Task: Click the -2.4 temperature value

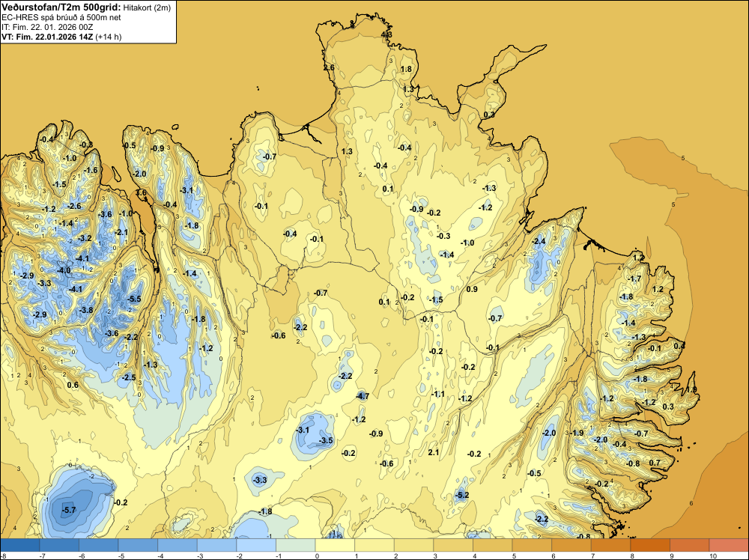Action: coord(539,242)
